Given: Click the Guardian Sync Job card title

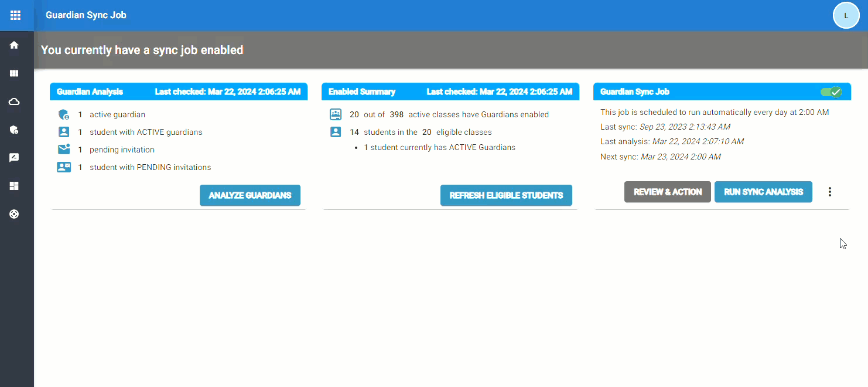Looking at the screenshot, I should 635,91.
